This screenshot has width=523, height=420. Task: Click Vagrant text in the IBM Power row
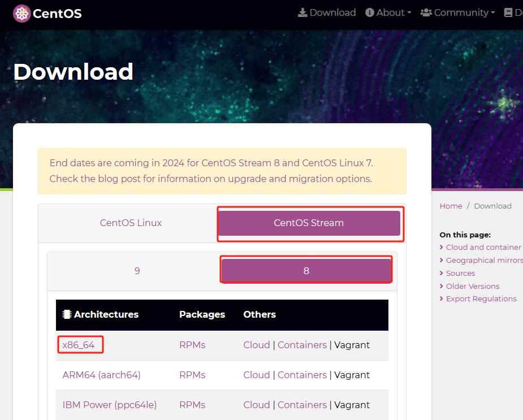pos(352,405)
